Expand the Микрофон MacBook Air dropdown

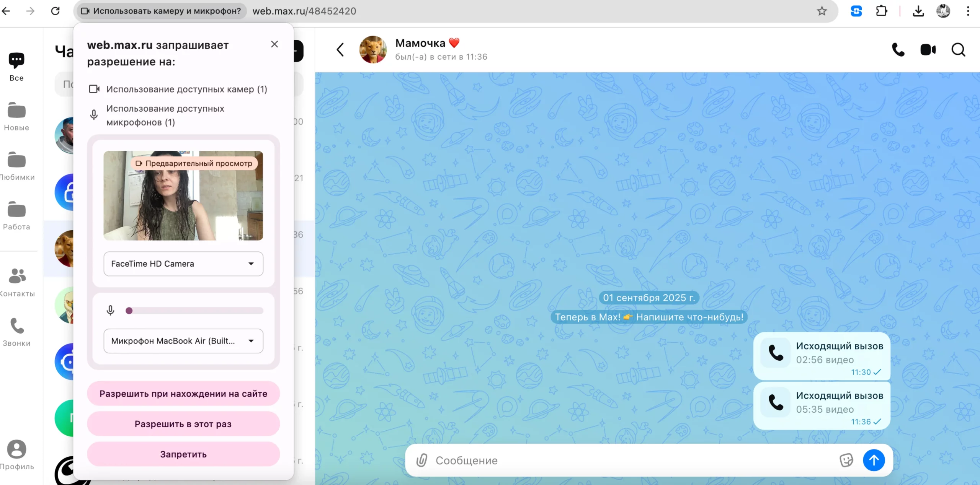tap(183, 341)
